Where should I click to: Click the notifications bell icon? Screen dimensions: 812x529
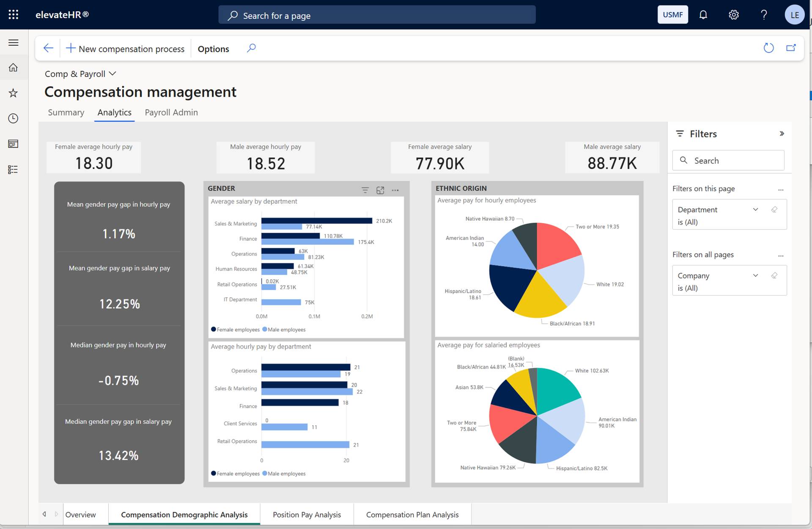703,15
